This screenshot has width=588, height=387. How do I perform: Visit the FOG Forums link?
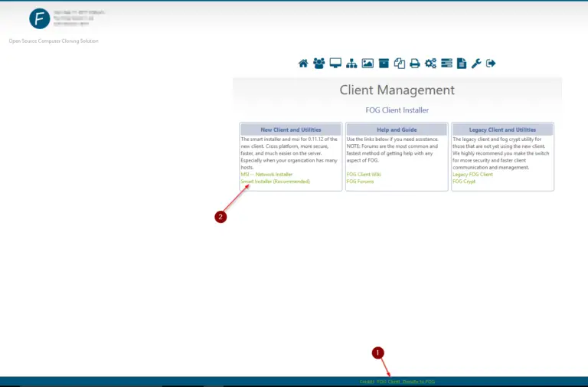tap(360, 182)
